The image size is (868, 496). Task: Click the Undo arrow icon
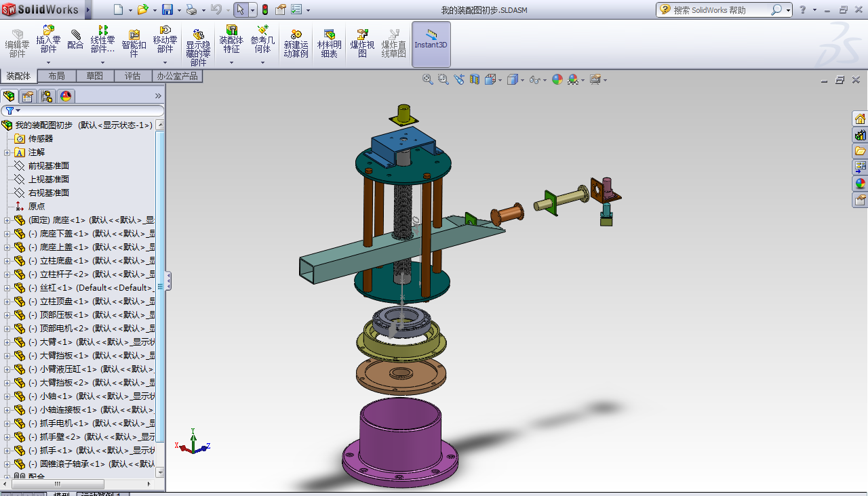pos(216,9)
